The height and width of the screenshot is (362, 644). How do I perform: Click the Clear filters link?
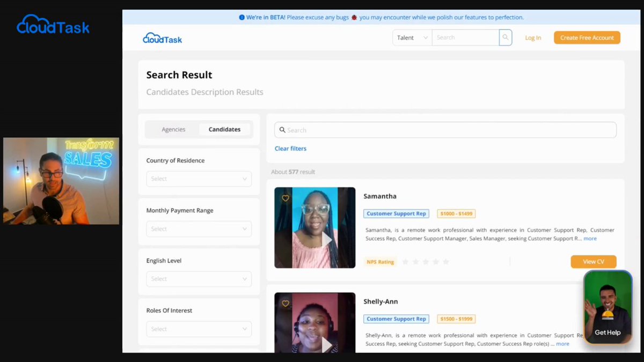(x=290, y=149)
